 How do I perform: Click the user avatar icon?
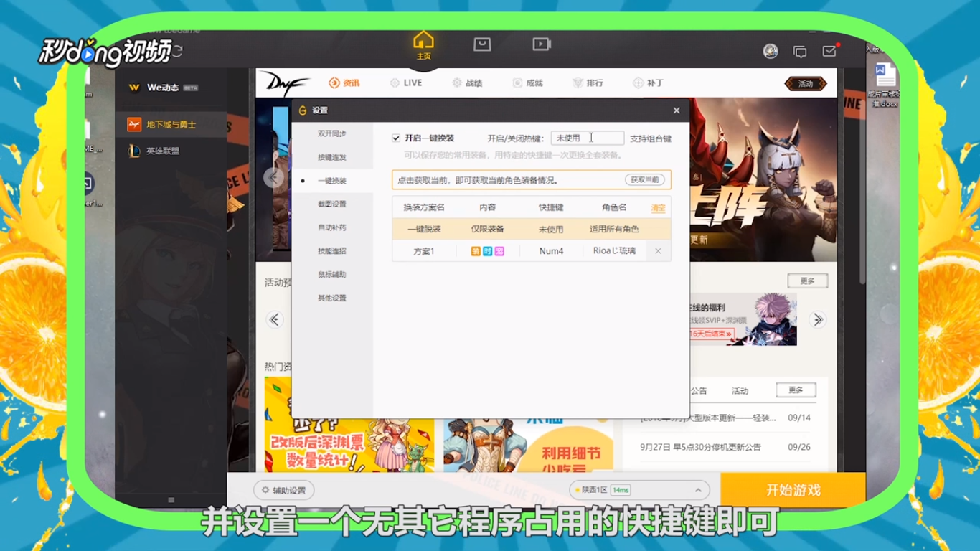click(771, 51)
